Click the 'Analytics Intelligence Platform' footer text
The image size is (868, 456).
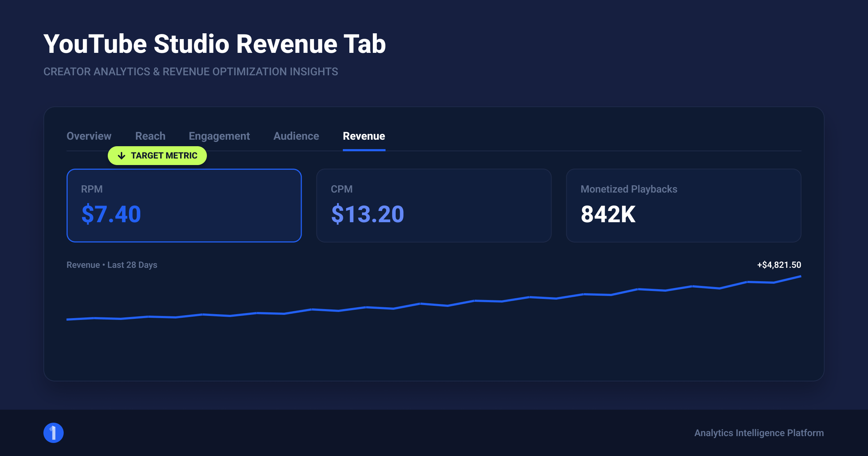(x=759, y=433)
